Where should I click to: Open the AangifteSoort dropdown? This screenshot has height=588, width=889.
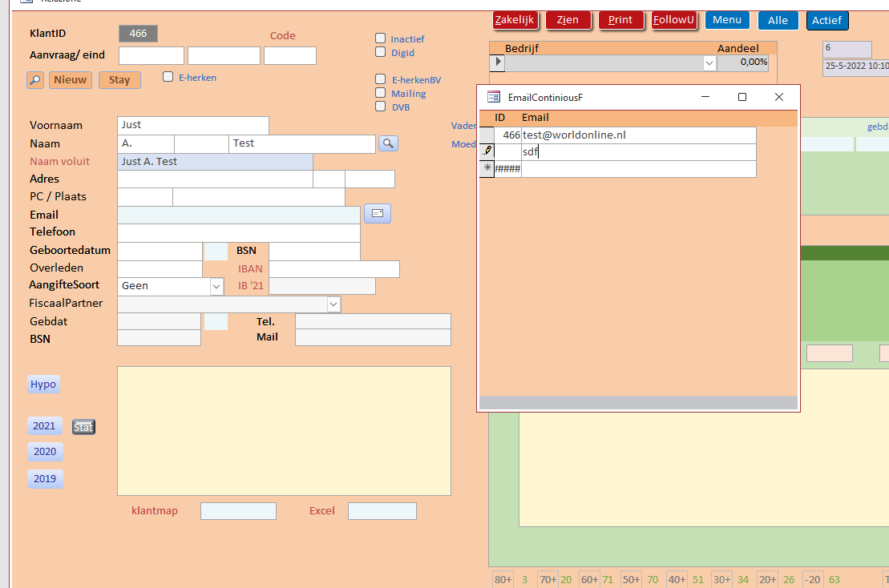pyautogui.click(x=216, y=287)
